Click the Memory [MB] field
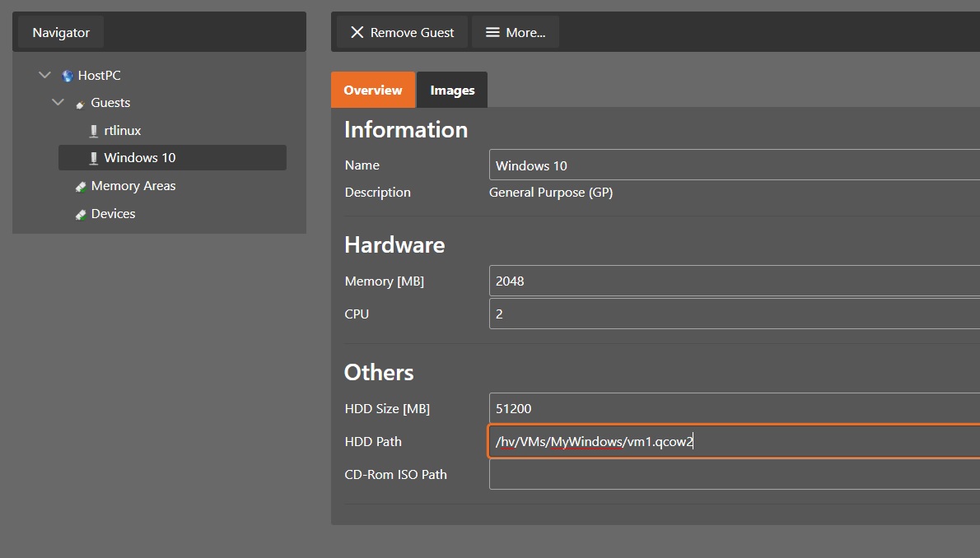Viewport: 980px width, 558px height. click(733, 281)
